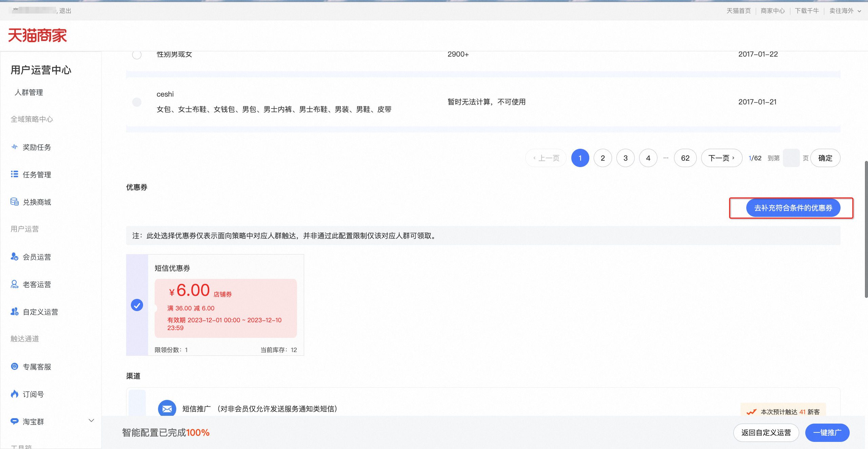Open 天猫首页 link
The height and width of the screenshot is (449, 868).
[738, 11]
